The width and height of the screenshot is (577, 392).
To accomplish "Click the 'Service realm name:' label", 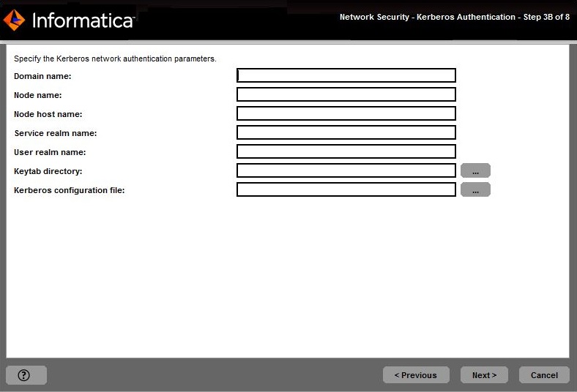I will [x=56, y=133].
